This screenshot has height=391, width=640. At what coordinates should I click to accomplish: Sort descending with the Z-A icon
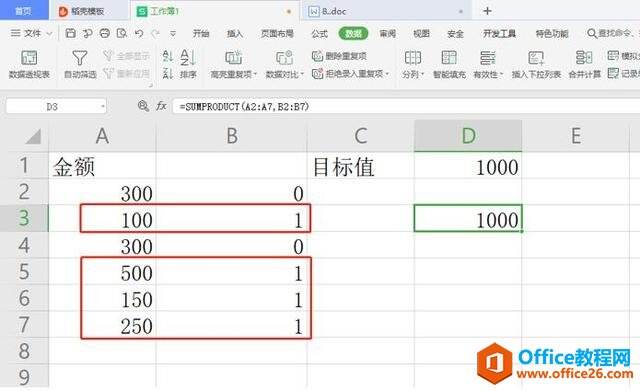tap(167, 73)
